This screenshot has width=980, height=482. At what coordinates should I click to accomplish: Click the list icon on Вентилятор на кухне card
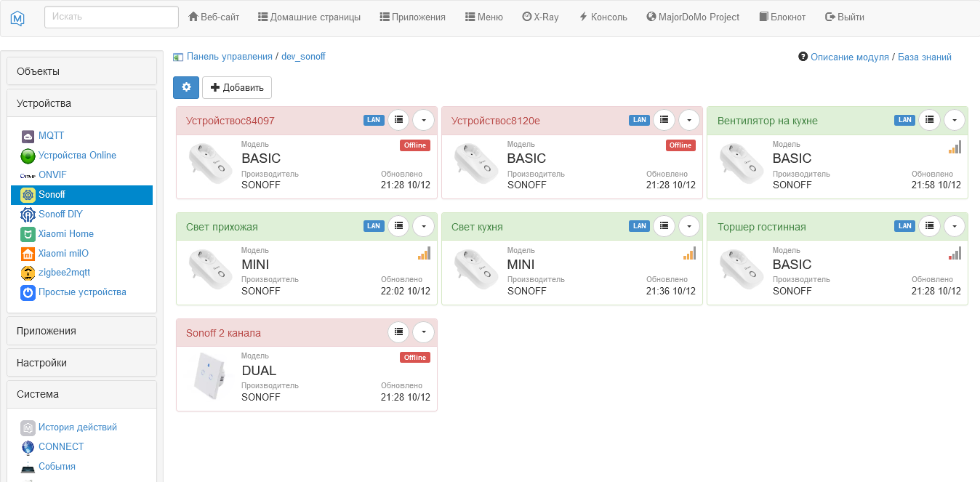point(929,120)
